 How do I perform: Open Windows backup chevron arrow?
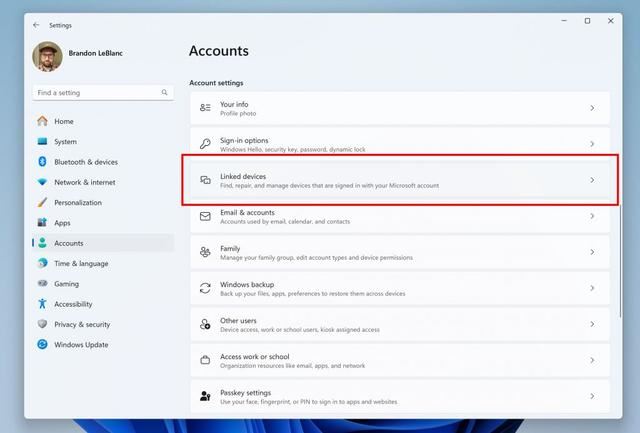pos(592,288)
